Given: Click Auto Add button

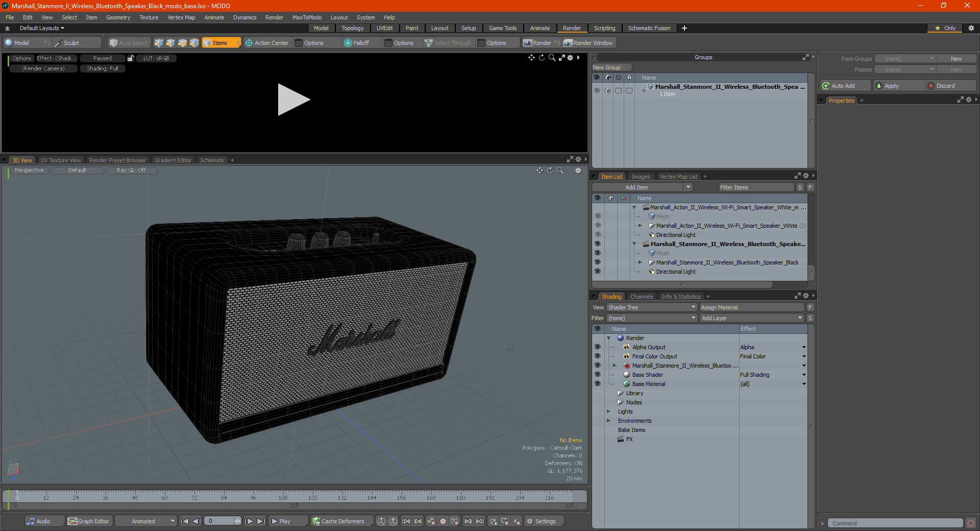Looking at the screenshot, I should pyautogui.click(x=845, y=86).
